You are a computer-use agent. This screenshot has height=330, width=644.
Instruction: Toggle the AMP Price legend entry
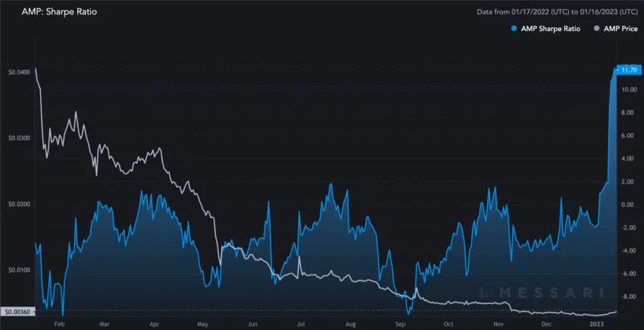pos(616,29)
